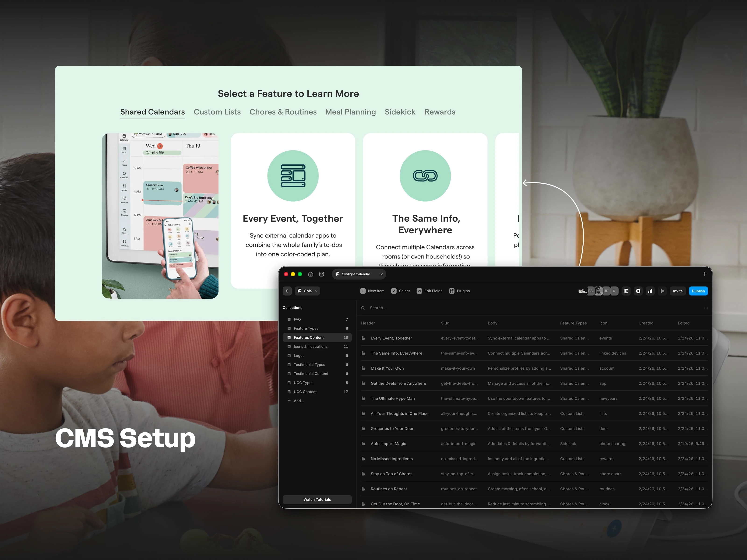Toggle the Select checkbox tool

[400, 291]
